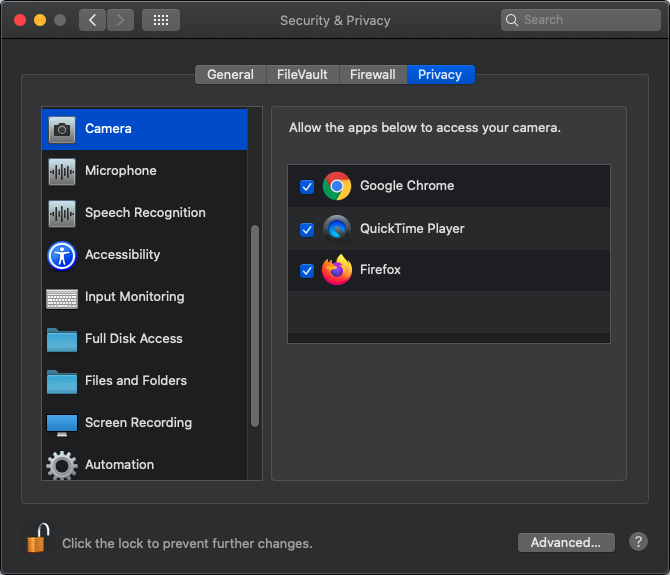Open the Automation gear icon
The height and width of the screenshot is (575, 670).
pyautogui.click(x=62, y=465)
